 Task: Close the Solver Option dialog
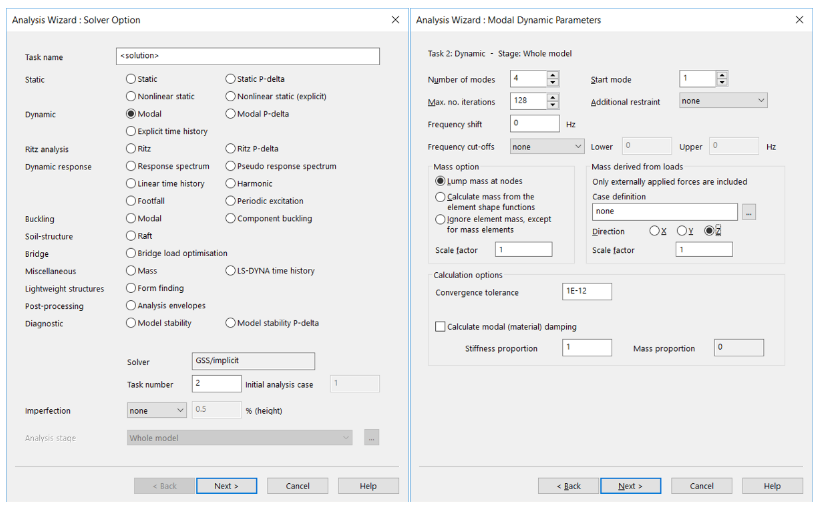point(394,19)
